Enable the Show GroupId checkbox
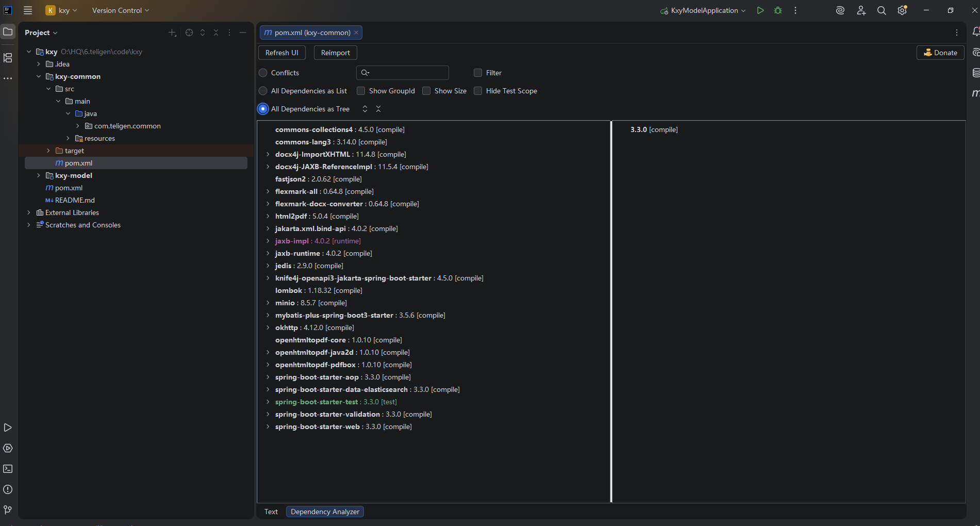This screenshot has width=980, height=526. [361, 91]
